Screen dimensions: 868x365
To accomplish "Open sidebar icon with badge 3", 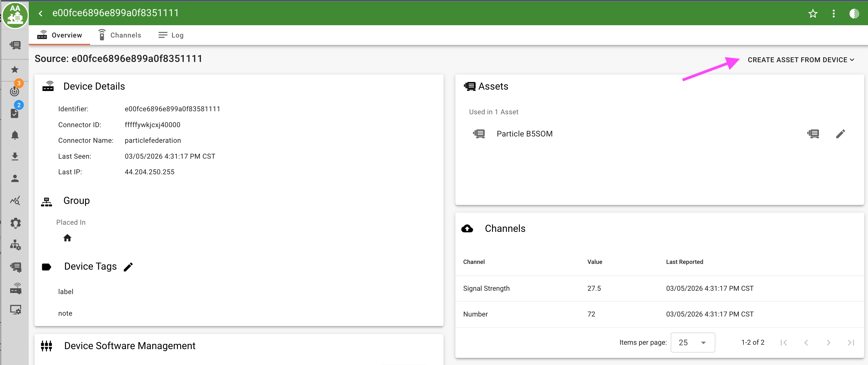I will click(15, 90).
